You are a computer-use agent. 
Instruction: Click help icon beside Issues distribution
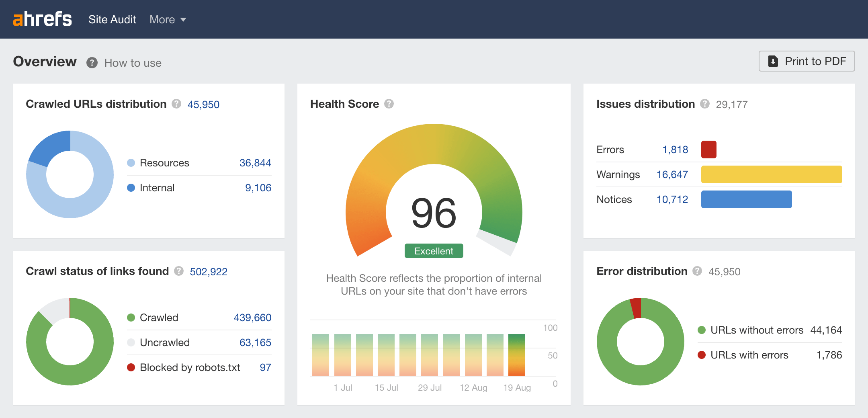coord(705,104)
